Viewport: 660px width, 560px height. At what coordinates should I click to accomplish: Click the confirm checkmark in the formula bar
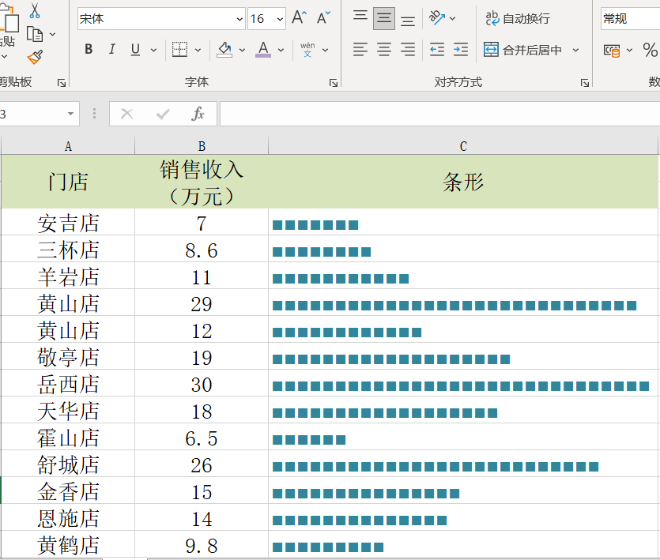[163, 114]
